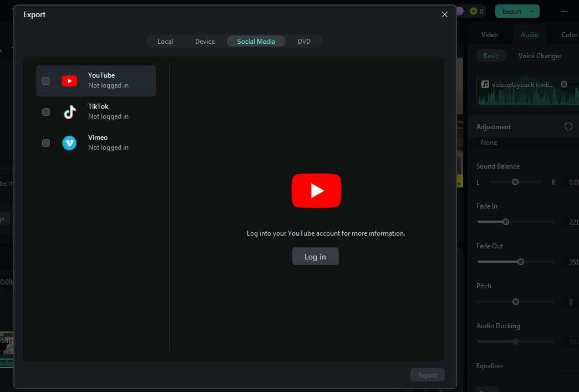Click the Pitch value field
The image size is (579, 392).
click(x=572, y=302)
